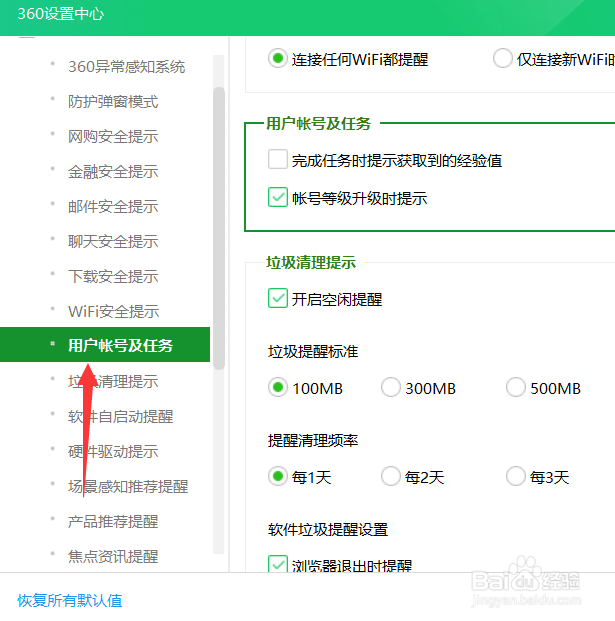Open 360异常感知系统 settings

(126, 67)
